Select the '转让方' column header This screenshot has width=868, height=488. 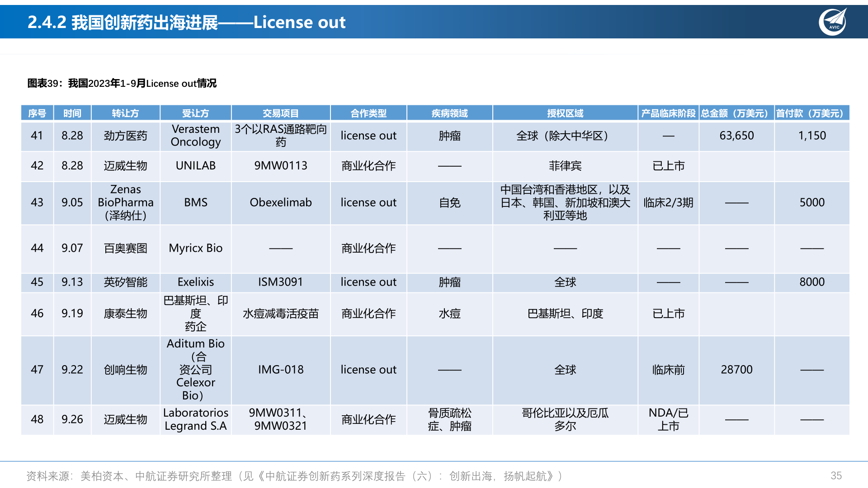coord(125,113)
